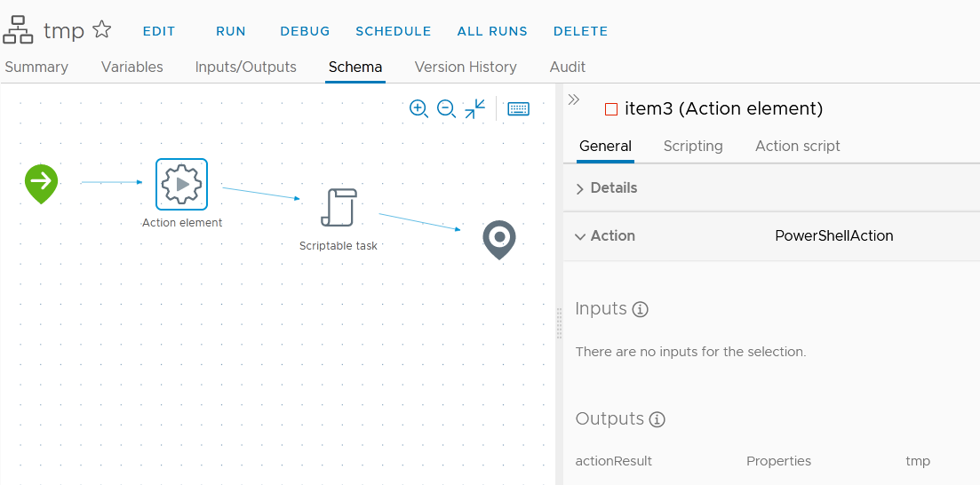Select the Action element gear node

pos(181,184)
